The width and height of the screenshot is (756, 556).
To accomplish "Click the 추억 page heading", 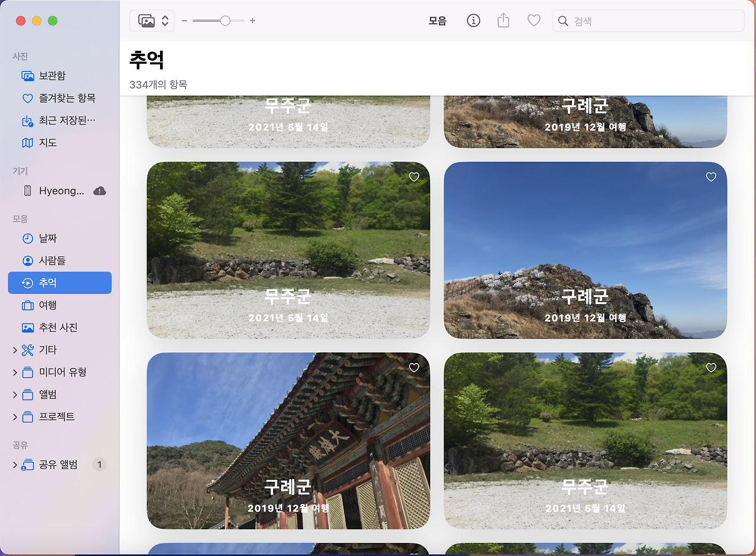I will click(146, 60).
